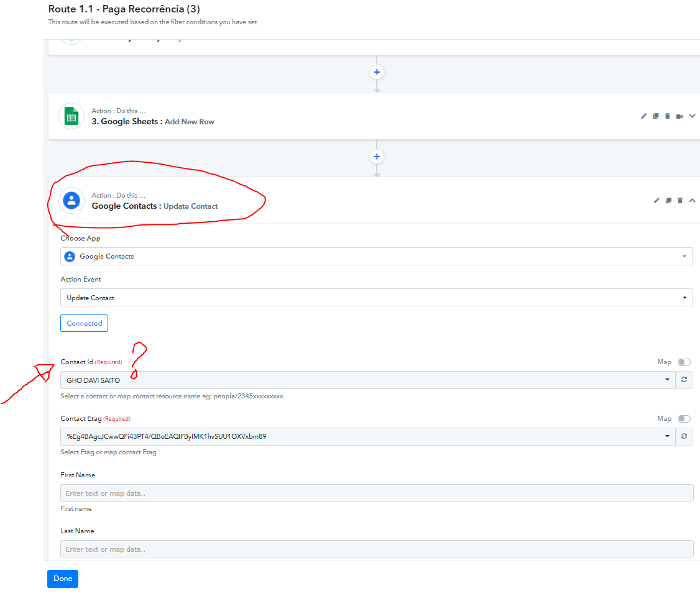Open the Choose App dropdown

pyautogui.click(x=376, y=256)
